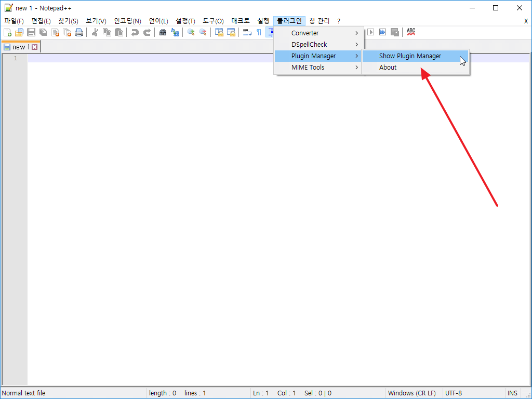Click 'Windows (CR LF)' in status bar
Screen dimensions: 532x399
(x=411, y=393)
